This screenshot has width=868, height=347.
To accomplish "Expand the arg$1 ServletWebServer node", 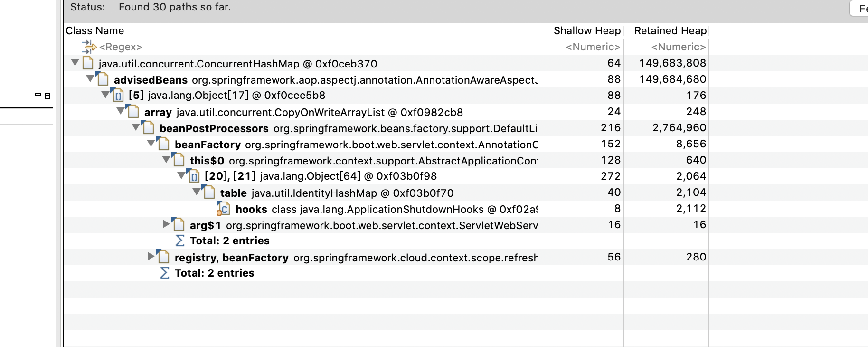I will [x=166, y=223].
